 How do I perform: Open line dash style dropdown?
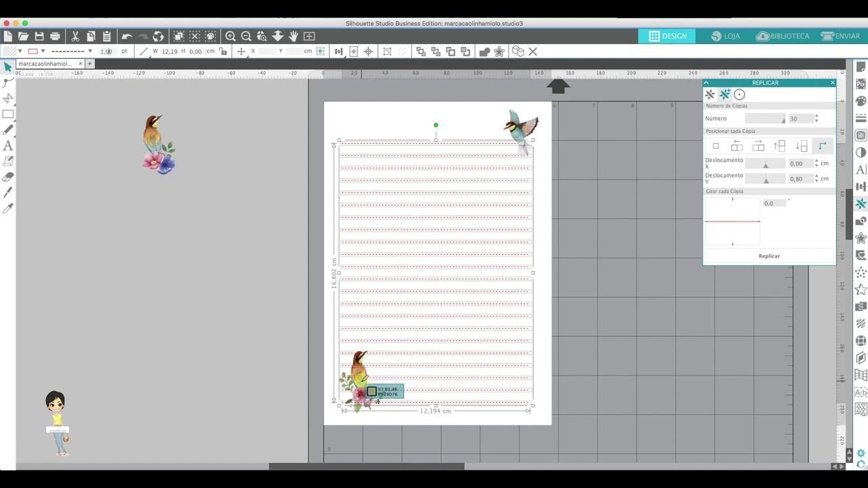(90, 52)
